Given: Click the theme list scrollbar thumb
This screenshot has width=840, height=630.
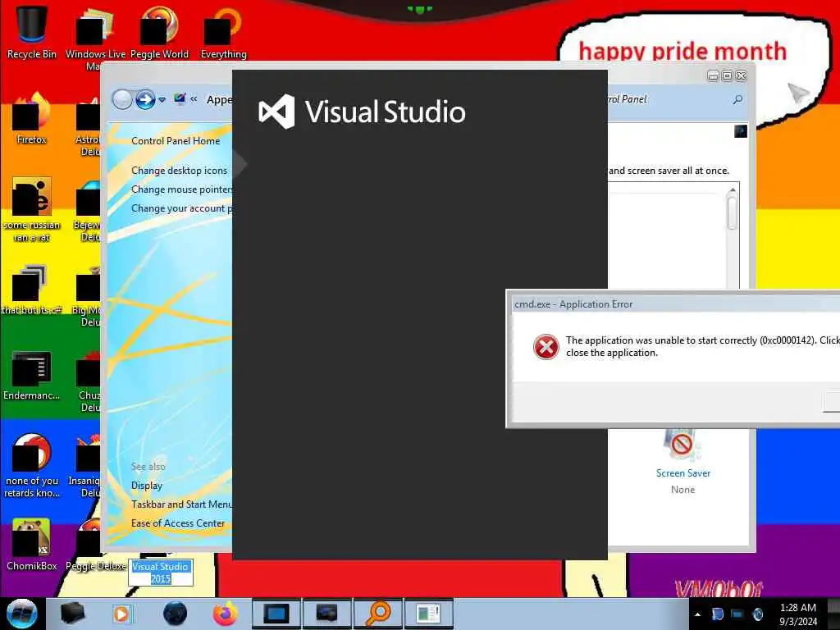Looking at the screenshot, I should click(733, 213).
